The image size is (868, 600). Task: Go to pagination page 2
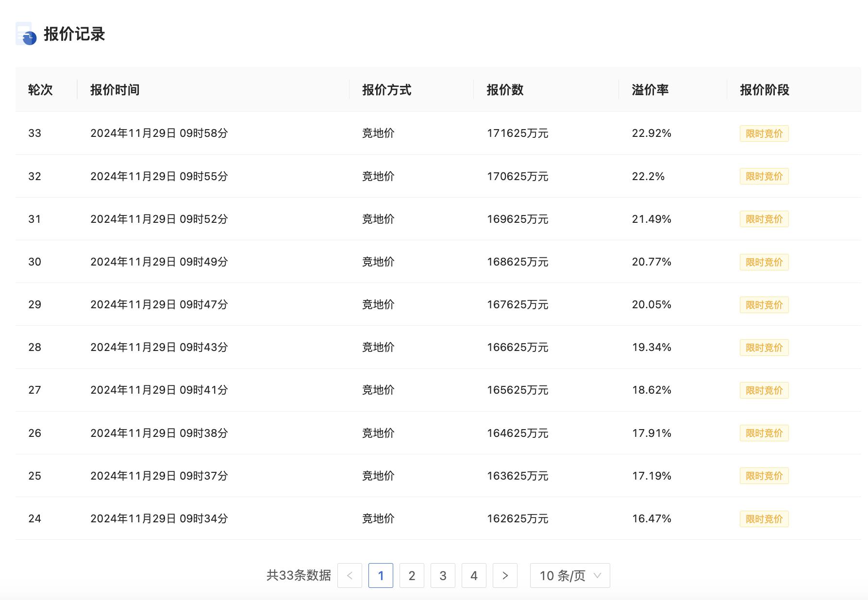(412, 575)
